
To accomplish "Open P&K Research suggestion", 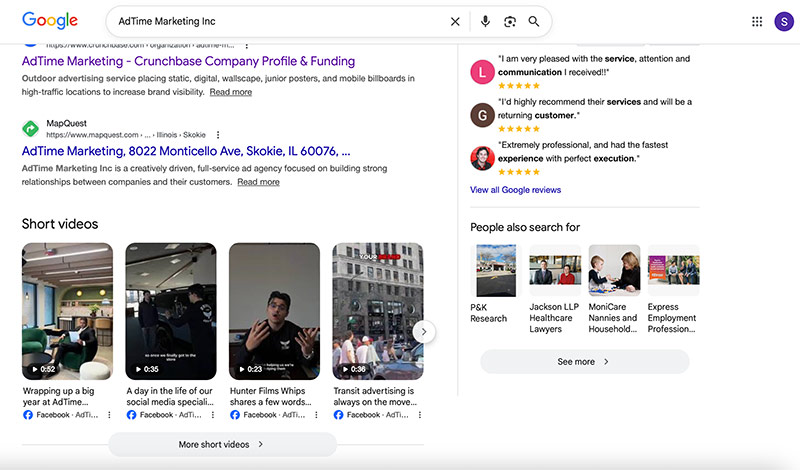I will (x=496, y=284).
